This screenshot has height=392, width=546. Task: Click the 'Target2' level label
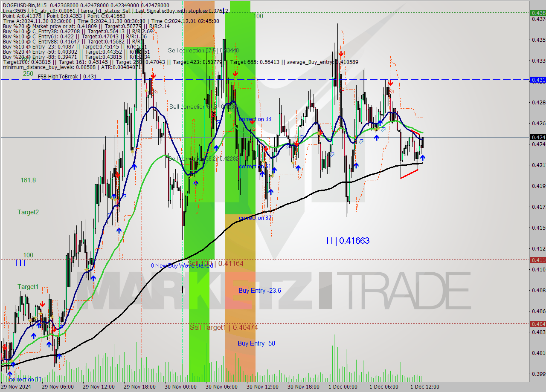tap(28, 212)
